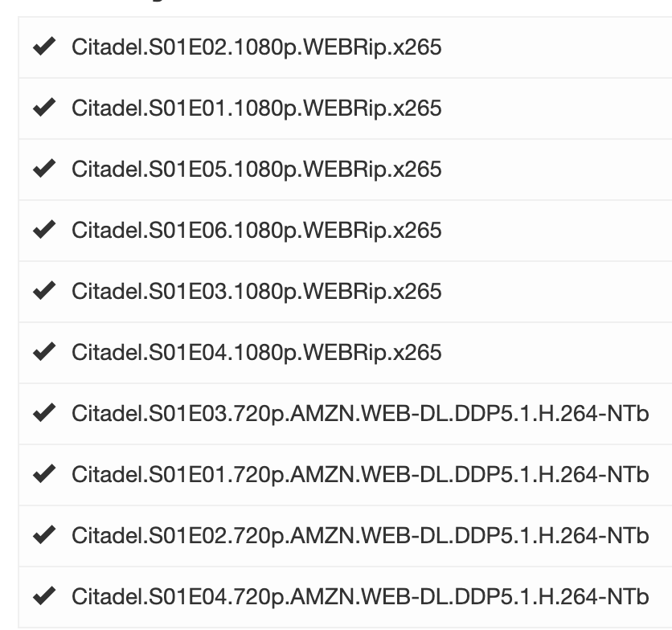Open Citadel.S01E03.720p.AMZN.WEB-DL.DDP5.1.H.264-NTb
This screenshot has width=672, height=630.
coord(360,414)
